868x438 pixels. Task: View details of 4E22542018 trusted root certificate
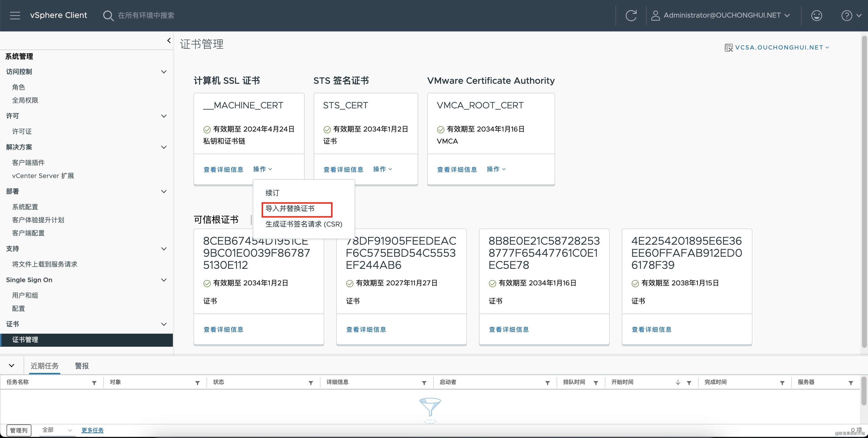coord(652,329)
